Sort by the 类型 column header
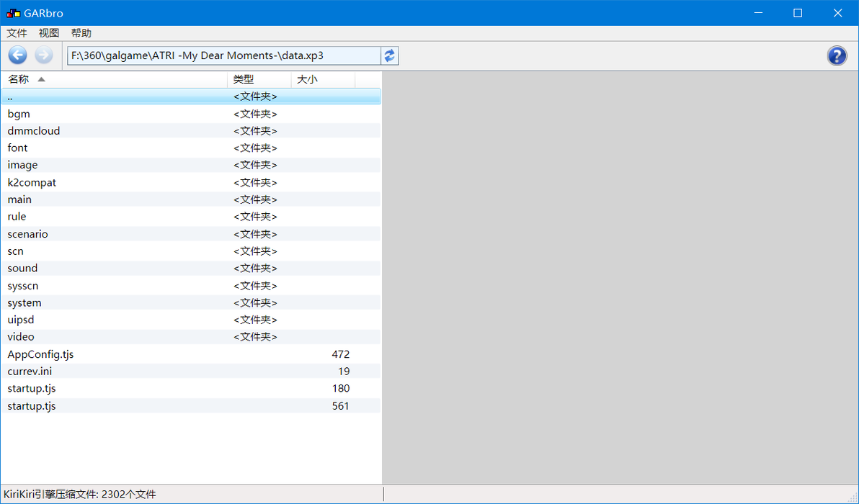The image size is (859, 504). (259, 79)
